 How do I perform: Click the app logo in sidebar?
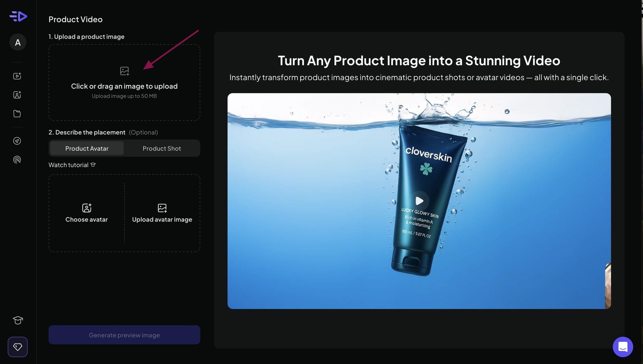(18, 16)
